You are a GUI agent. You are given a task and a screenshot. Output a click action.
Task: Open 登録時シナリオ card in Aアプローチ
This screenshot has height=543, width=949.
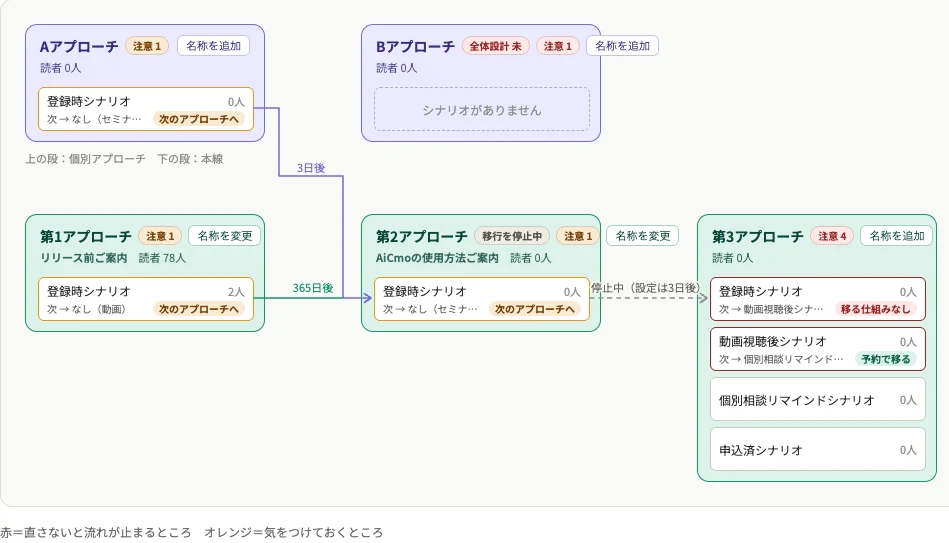pyautogui.click(x=146, y=110)
